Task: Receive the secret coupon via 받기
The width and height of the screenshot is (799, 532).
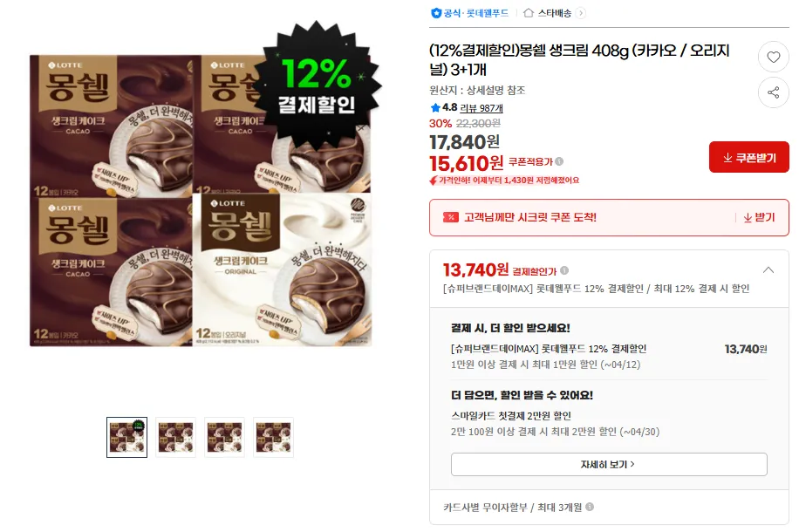Action: tap(759, 217)
